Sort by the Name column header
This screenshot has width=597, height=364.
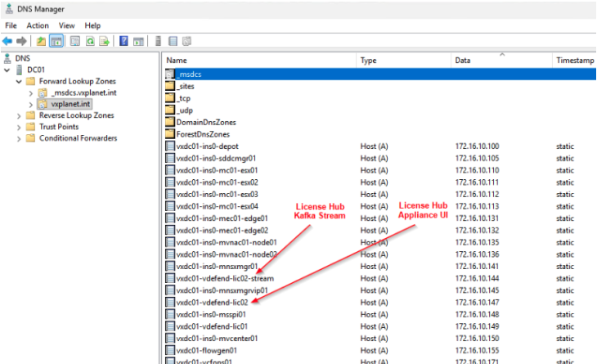pos(259,61)
